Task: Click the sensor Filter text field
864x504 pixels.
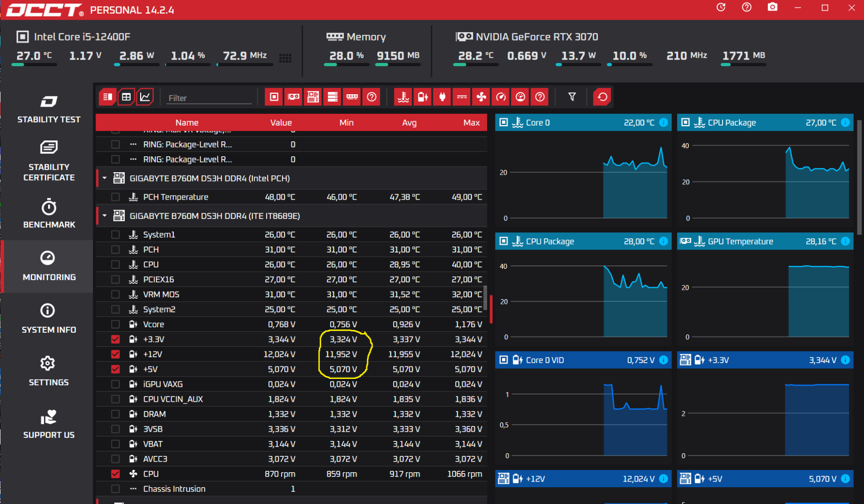Action: click(x=209, y=98)
